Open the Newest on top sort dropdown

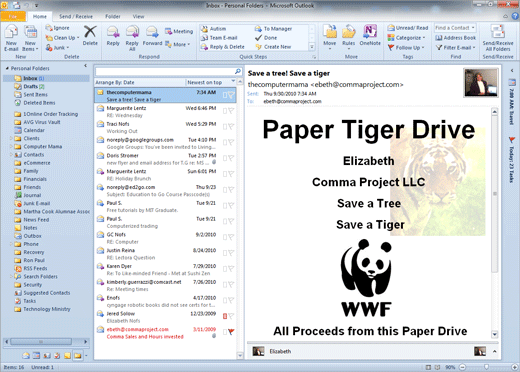210,82
